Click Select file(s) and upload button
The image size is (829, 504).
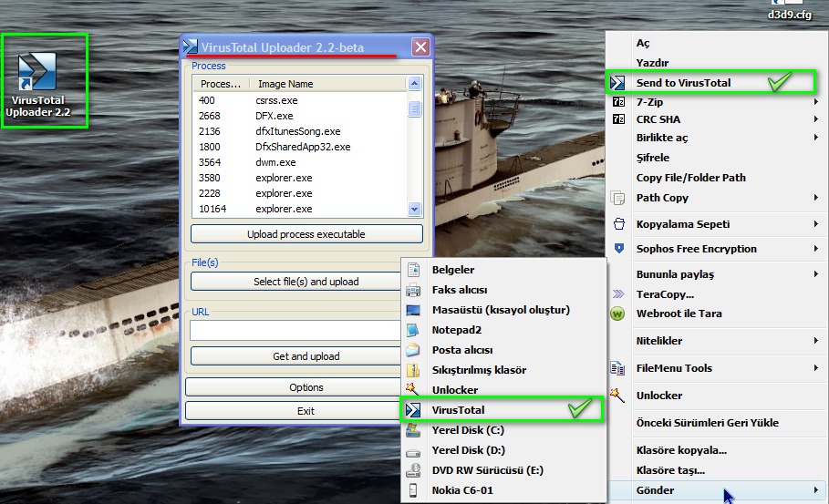[x=306, y=282]
